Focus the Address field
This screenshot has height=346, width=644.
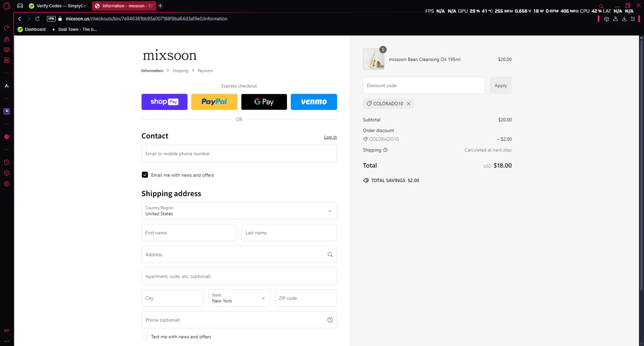[239, 255]
